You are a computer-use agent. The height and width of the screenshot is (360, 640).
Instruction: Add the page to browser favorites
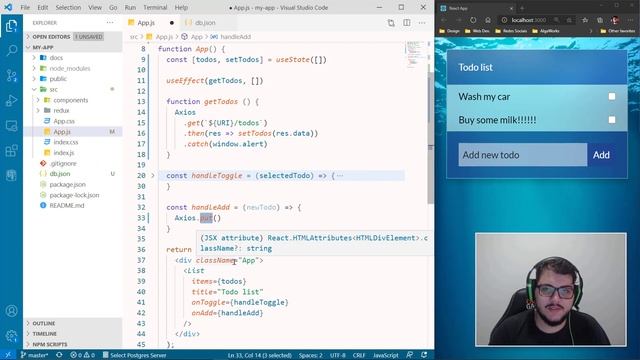pyautogui.click(x=585, y=20)
